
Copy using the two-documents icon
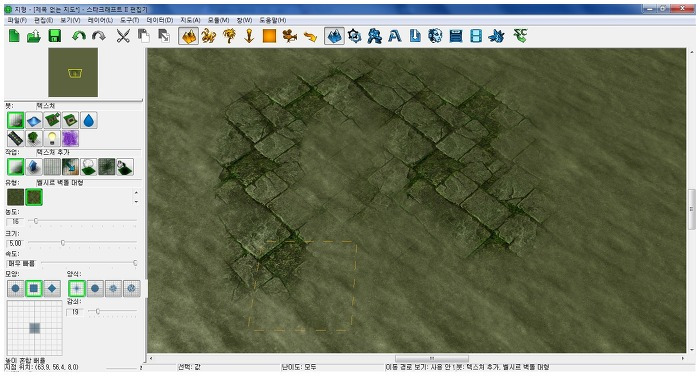143,36
